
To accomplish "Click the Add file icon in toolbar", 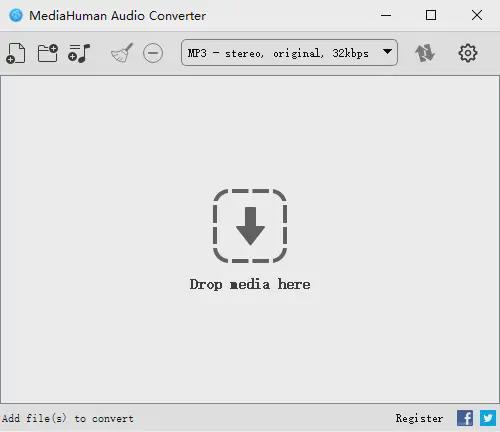I will point(15,53).
